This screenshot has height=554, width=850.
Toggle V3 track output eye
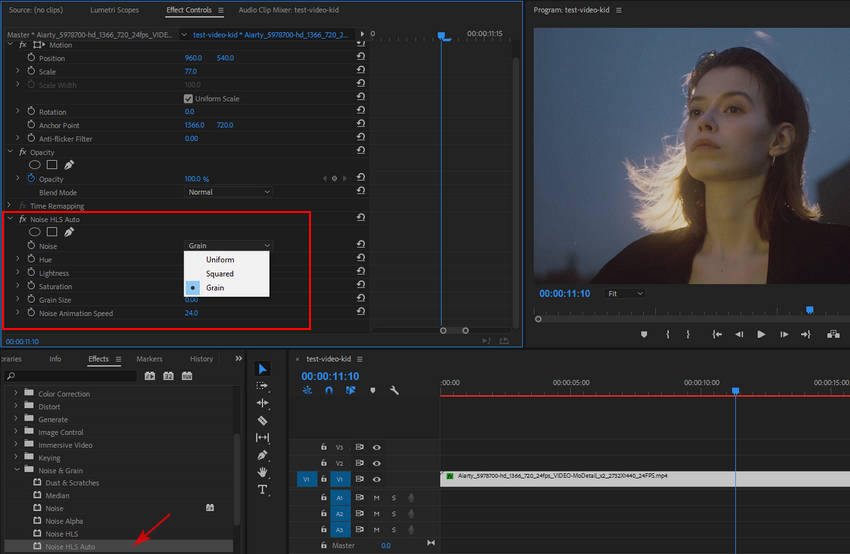point(377,447)
